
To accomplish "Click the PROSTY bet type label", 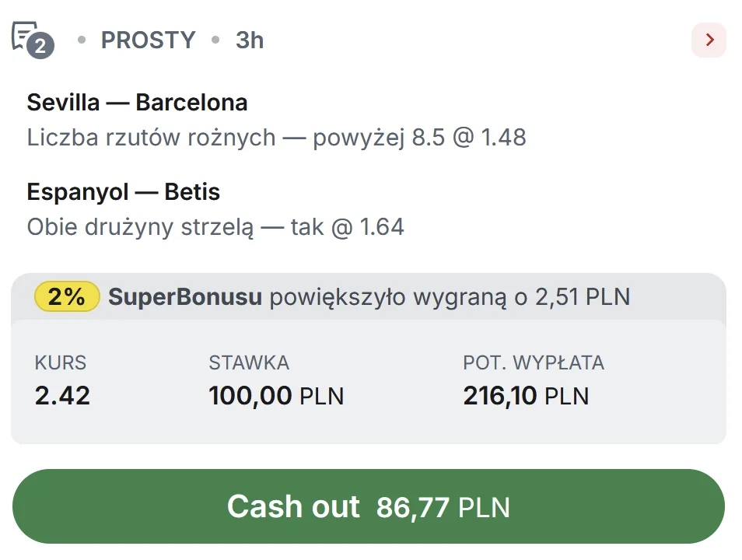I will tap(148, 40).
